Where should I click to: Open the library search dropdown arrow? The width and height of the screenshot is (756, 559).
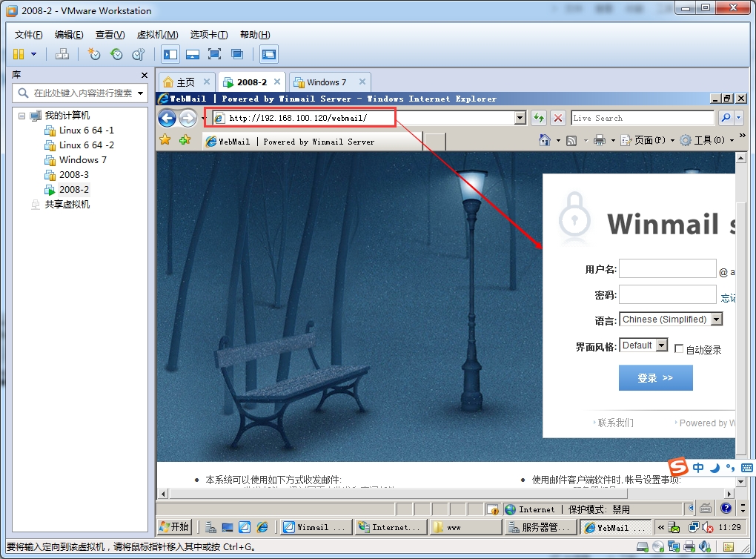coord(140,93)
